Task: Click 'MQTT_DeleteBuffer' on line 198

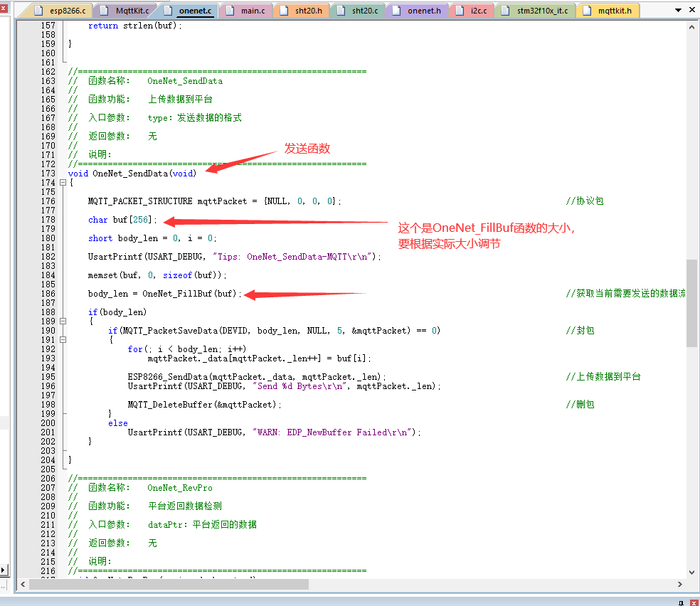Action: pos(169,405)
